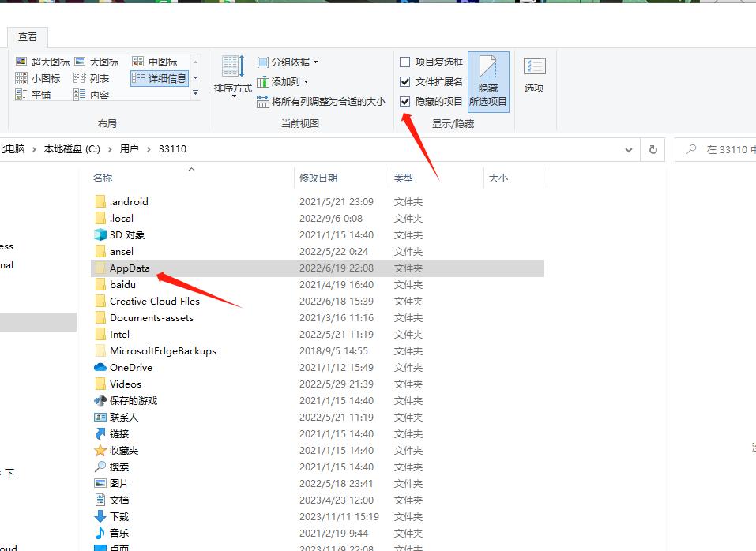Open the OneDrive folder
Screen dimensions: 756x551
pyautogui.click(x=130, y=367)
